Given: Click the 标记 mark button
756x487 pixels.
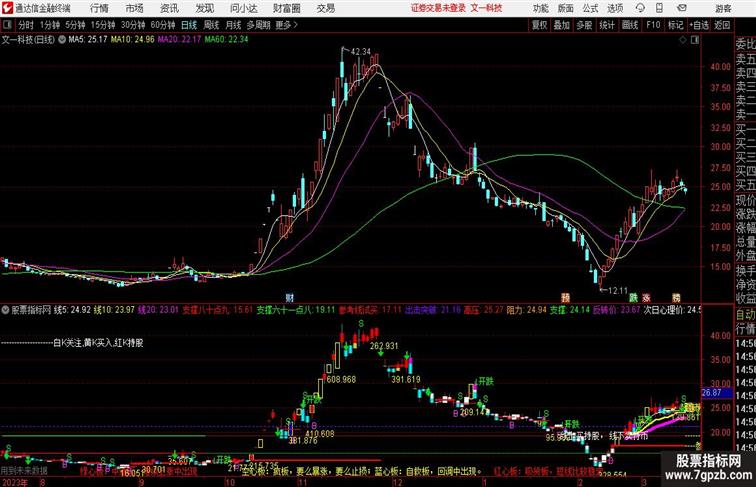Looking at the screenshot, I should point(675,25).
